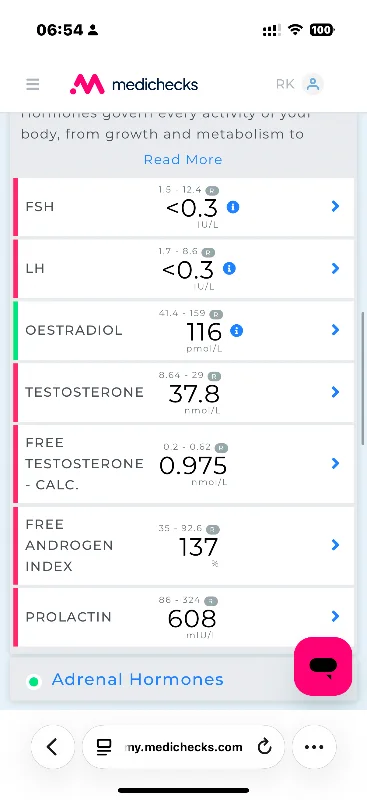
Task: Tap the range badge above Oestradiol value
Action: pyautogui.click(x=216, y=314)
